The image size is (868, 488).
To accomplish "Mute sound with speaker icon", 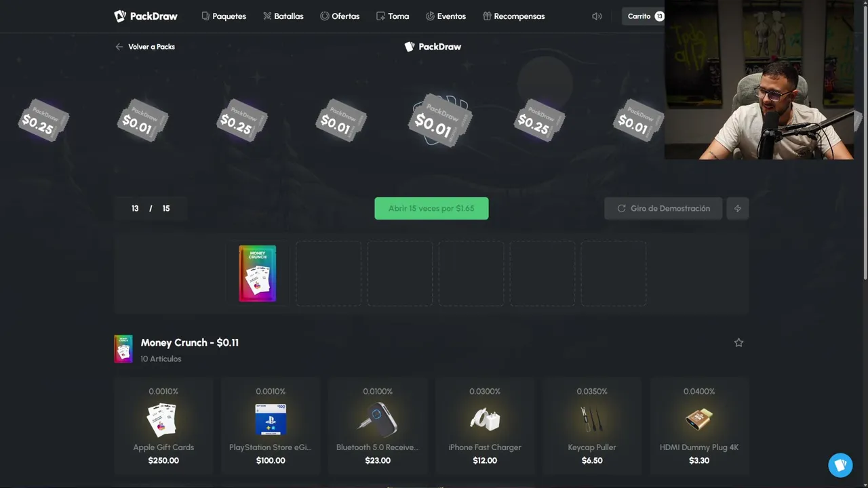I will 597,16.
